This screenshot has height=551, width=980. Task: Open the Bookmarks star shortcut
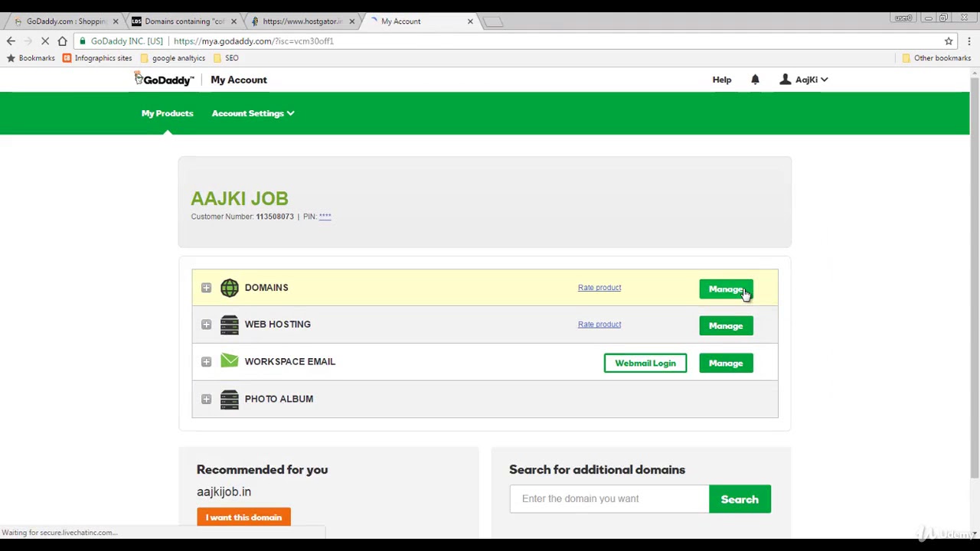click(x=31, y=58)
